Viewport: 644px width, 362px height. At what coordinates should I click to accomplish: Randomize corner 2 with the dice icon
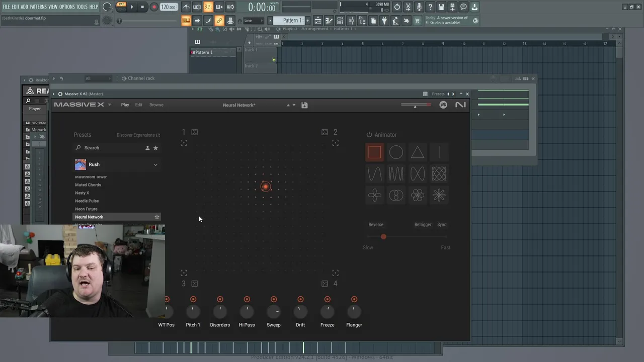click(x=325, y=132)
